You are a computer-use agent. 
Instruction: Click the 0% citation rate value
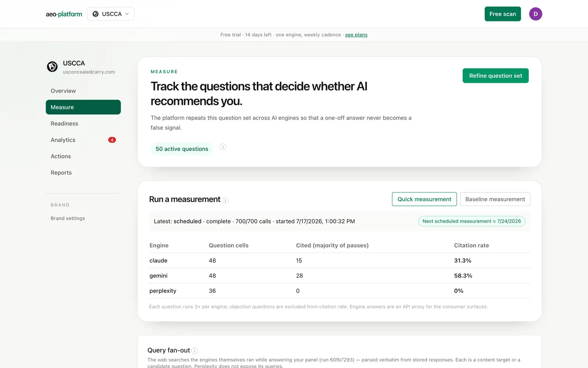click(x=459, y=291)
